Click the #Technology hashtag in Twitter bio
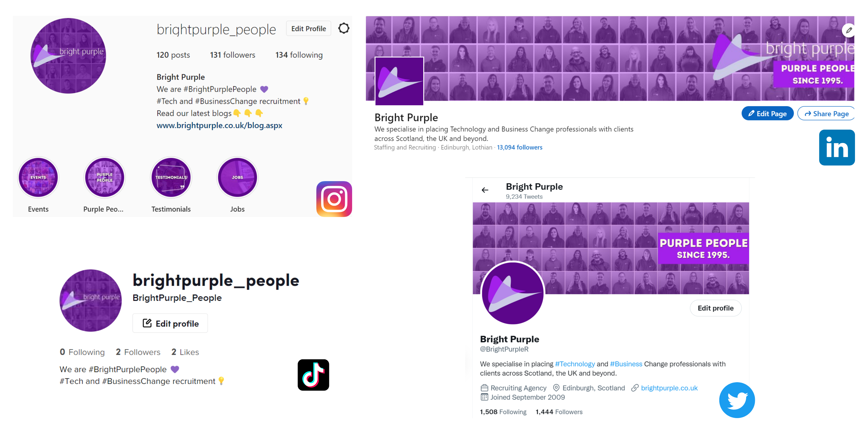This screenshot has height=434, width=868. (x=575, y=364)
